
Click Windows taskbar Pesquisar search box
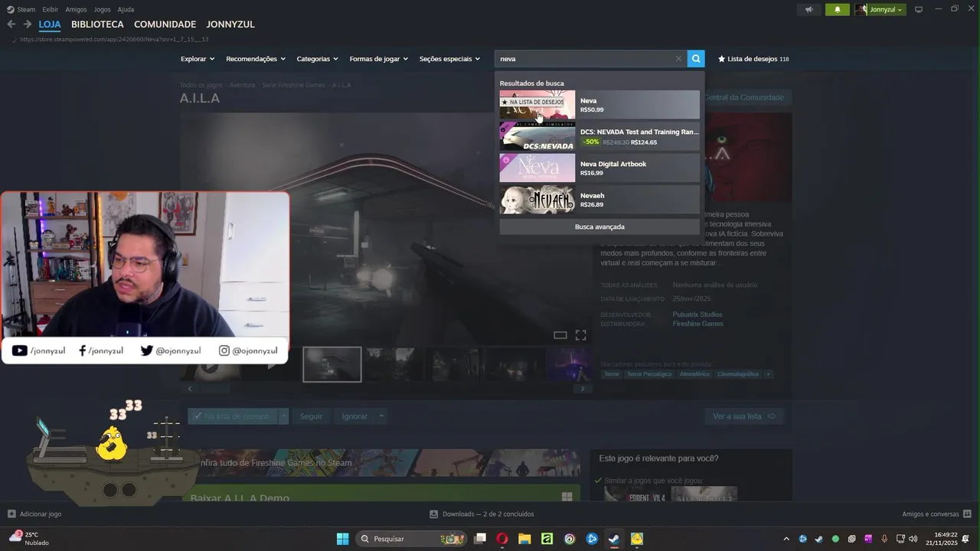tap(412, 539)
